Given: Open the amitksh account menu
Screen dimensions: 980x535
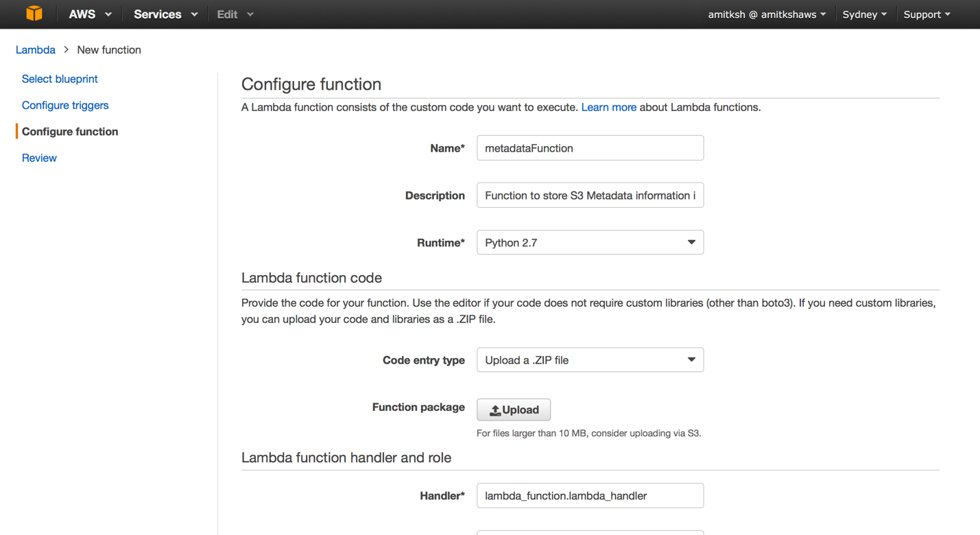Looking at the screenshot, I should [767, 14].
